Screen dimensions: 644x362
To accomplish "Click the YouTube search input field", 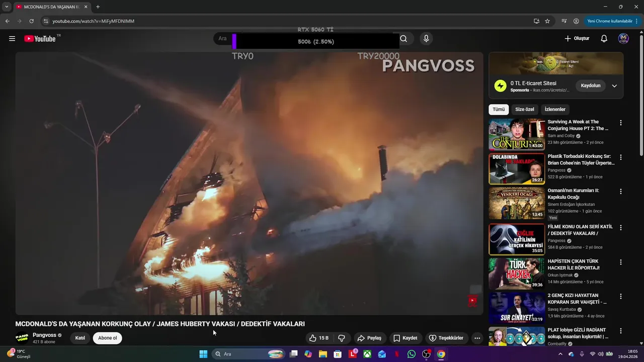I will (x=306, y=39).
